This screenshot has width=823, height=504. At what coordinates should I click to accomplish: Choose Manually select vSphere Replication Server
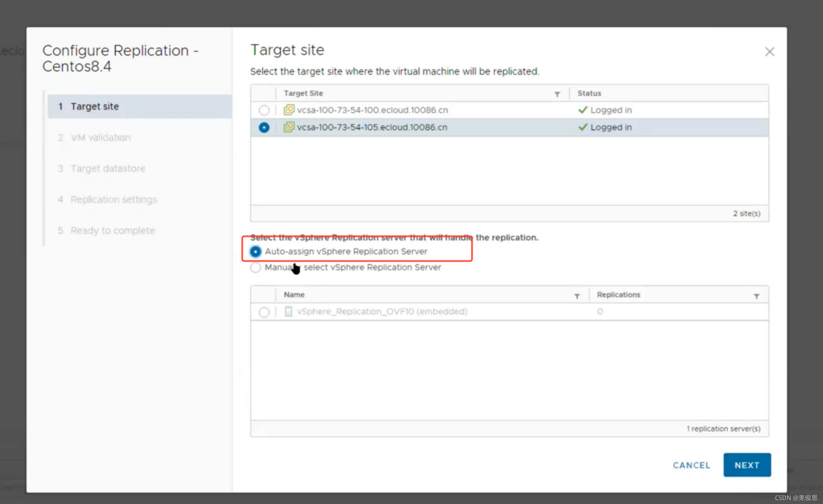pyautogui.click(x=256, y=267)
